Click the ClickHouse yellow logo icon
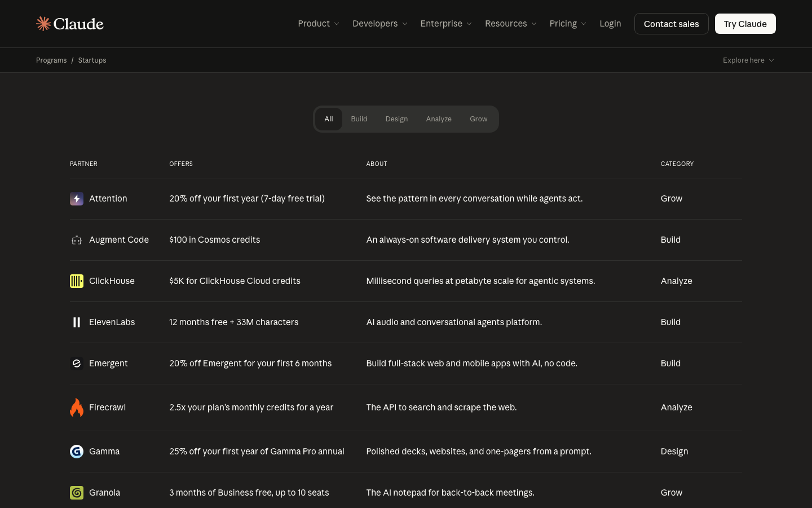The width and height of the screenshot is (812, 508). point(77,281)
